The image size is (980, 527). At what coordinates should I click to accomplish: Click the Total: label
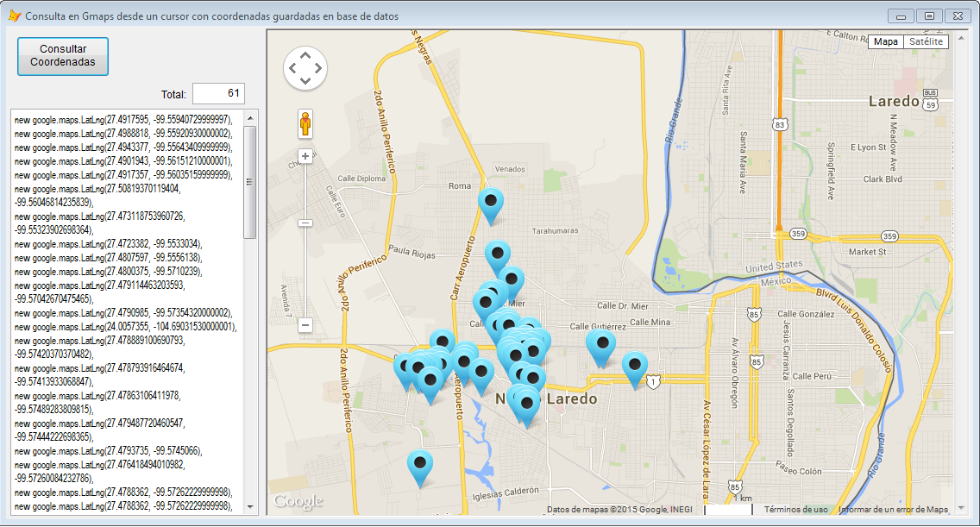coord(173,94)
